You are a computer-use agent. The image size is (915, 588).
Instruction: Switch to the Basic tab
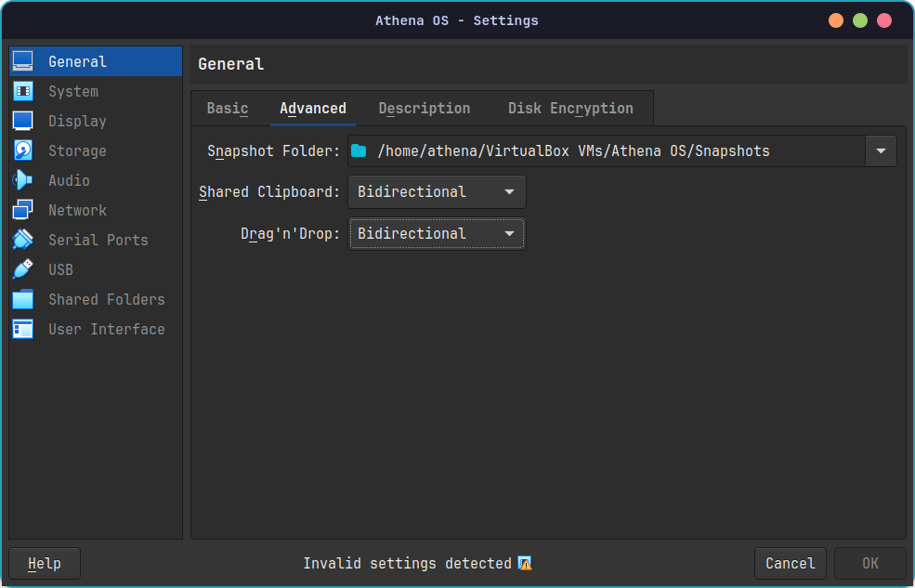click(x=227, y=108)
